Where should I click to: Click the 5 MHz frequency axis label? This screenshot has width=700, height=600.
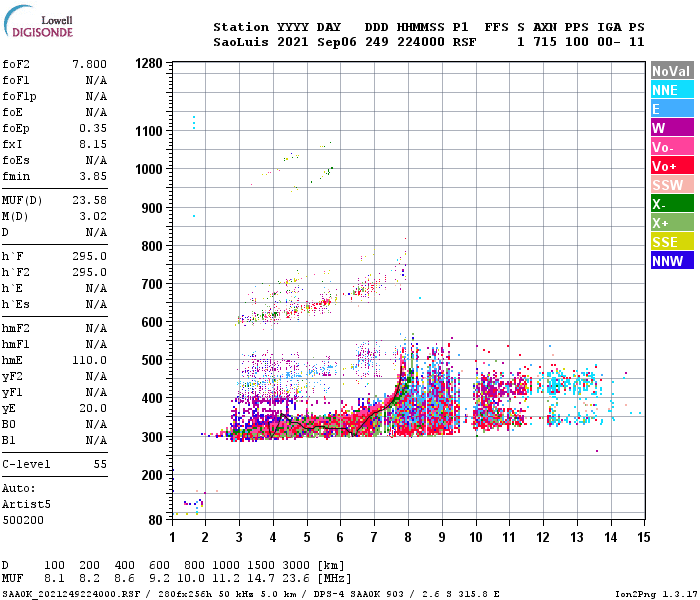pyautogui.click(x=307, y=537)
